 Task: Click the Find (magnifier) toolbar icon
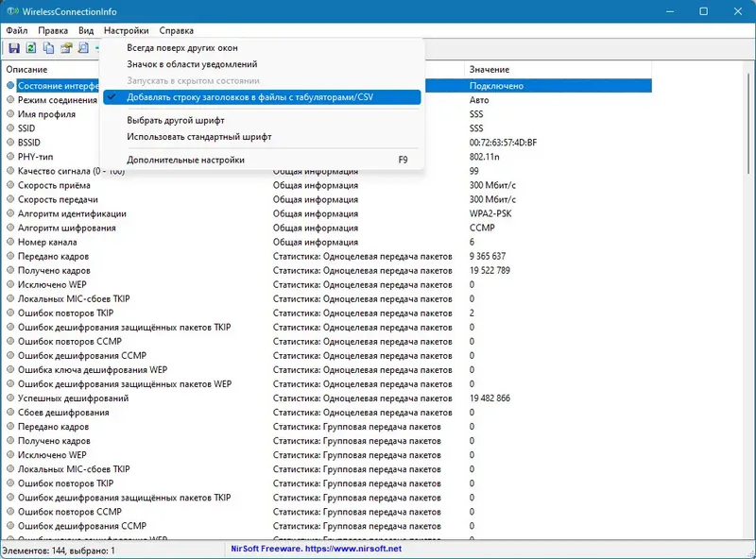(x=83, y=48)
